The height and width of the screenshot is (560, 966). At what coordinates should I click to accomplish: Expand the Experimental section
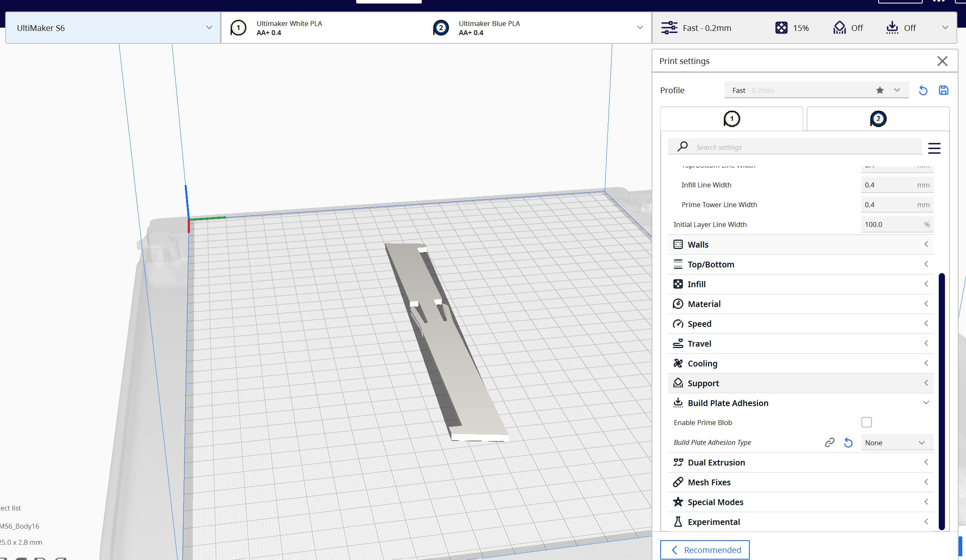click(801, 522)
